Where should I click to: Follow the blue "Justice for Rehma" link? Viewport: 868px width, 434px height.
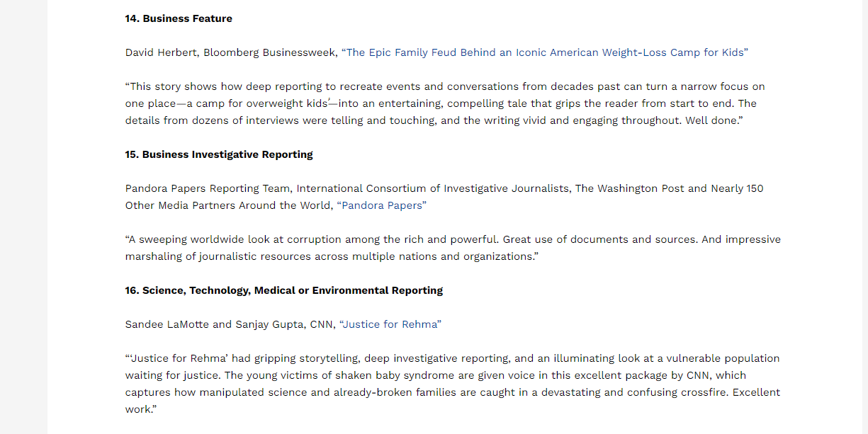[x=390, y=324]
